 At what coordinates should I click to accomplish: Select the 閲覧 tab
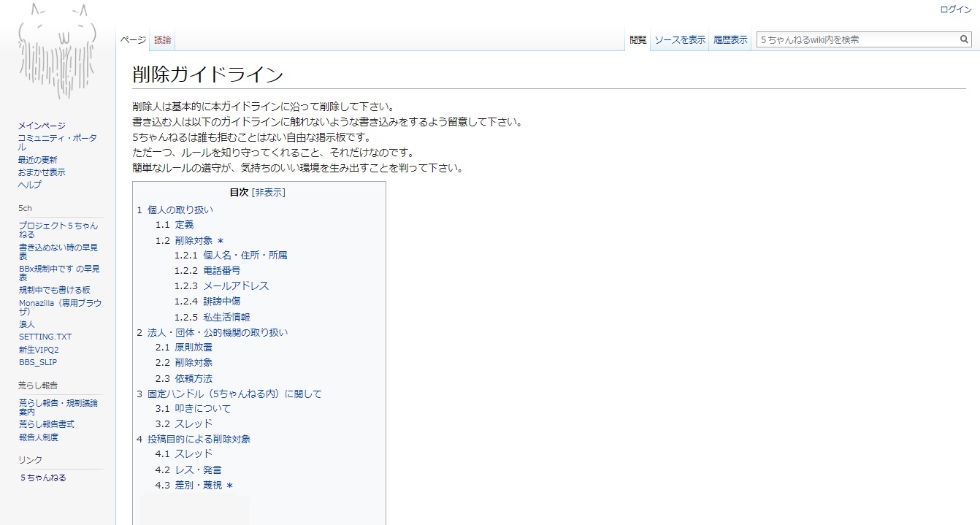(x=638, y=40)
